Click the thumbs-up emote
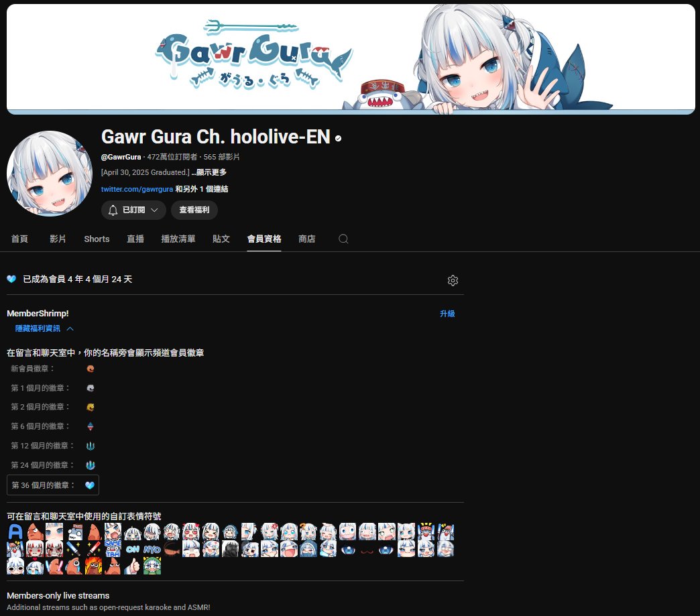Image resolution: width=700 pixels, height=616 pixels. [132, 566]
